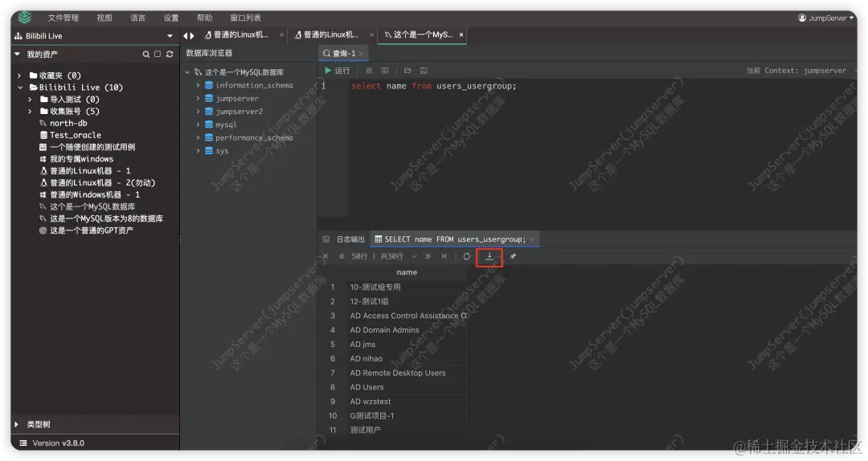Select the AD Domain Admins row cell
The width and height of the screenshot is (868, 461).
tap(407, 330)
